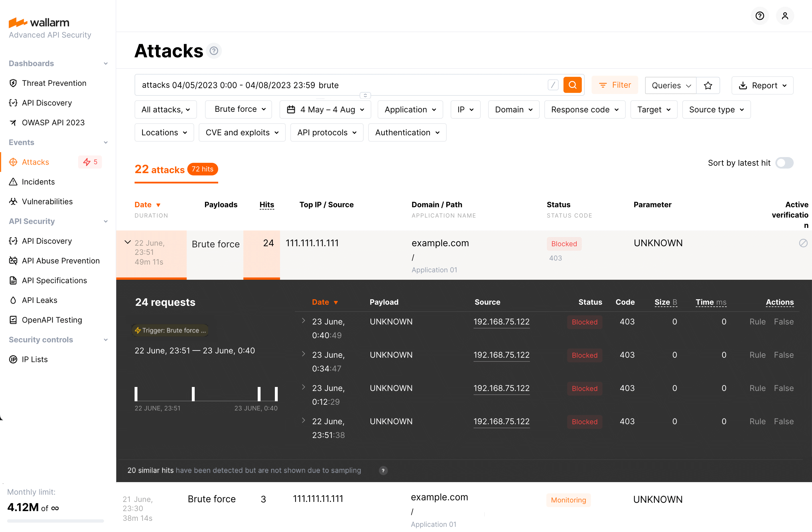Select Incidents in the Events sidebar
This screenshot has height=532, width=812.
[38, 182]
